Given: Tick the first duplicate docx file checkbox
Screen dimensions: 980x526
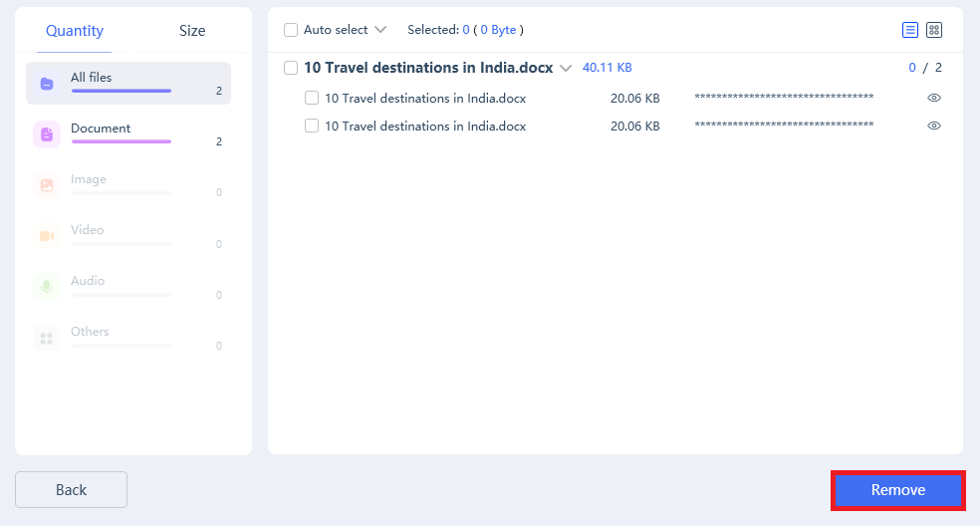Looking at the screenshot, I should pos(312,98).
